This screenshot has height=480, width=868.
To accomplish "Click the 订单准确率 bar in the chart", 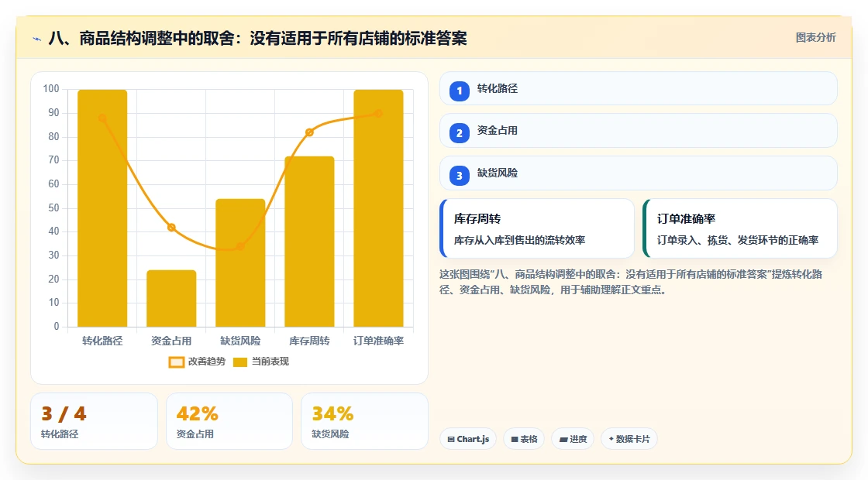I will 379,208.
